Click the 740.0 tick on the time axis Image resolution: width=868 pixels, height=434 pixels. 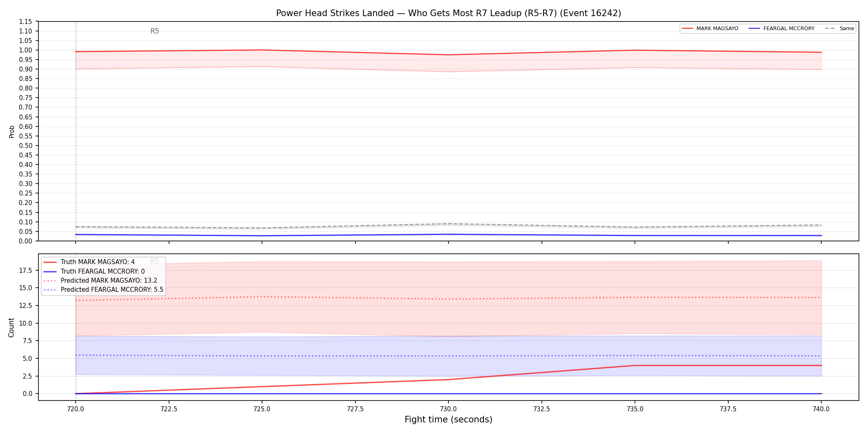(x=821, y=409)
